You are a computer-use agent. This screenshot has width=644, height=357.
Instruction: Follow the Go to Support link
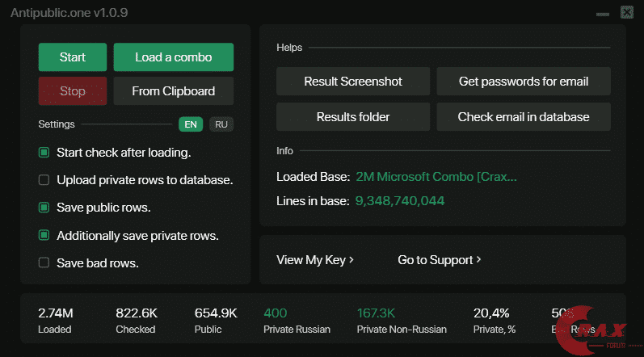(440, 260)
